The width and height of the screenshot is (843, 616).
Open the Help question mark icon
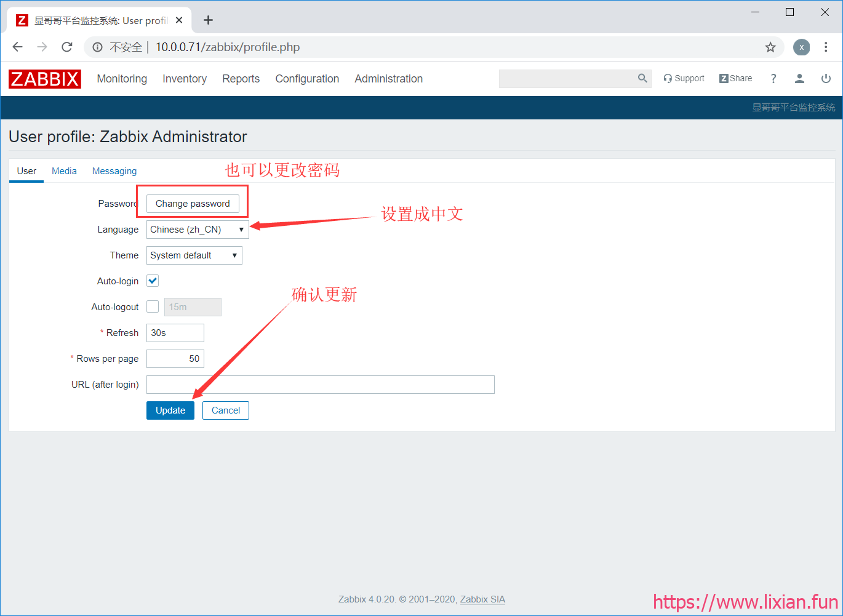[773, 79]
